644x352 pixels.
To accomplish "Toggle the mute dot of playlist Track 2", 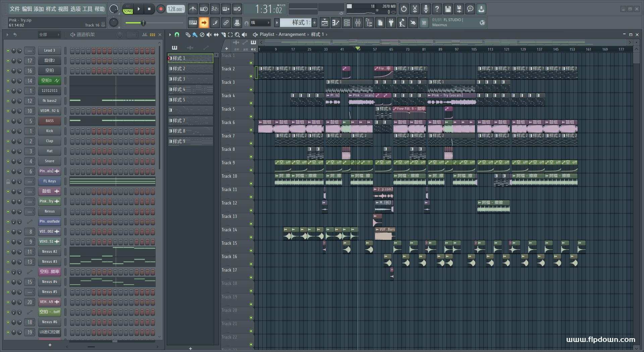I will pyautogui.click(x=251, y=76).
